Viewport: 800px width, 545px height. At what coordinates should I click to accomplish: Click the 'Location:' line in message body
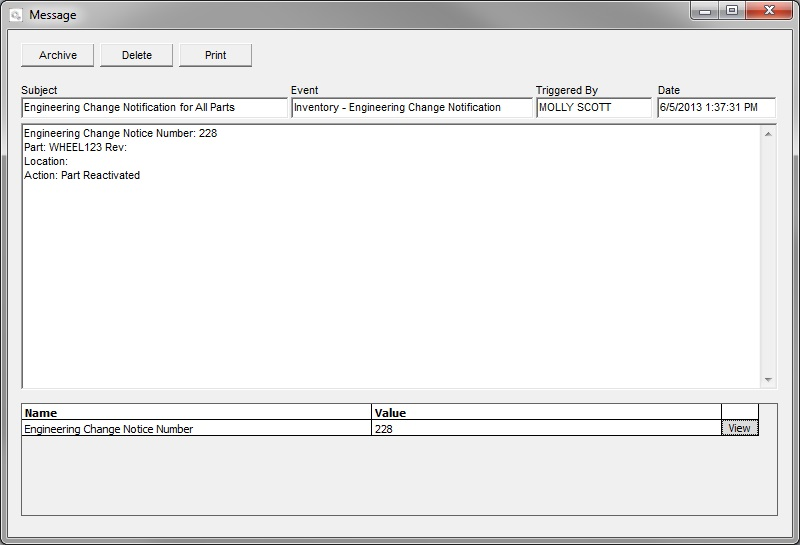46,161
